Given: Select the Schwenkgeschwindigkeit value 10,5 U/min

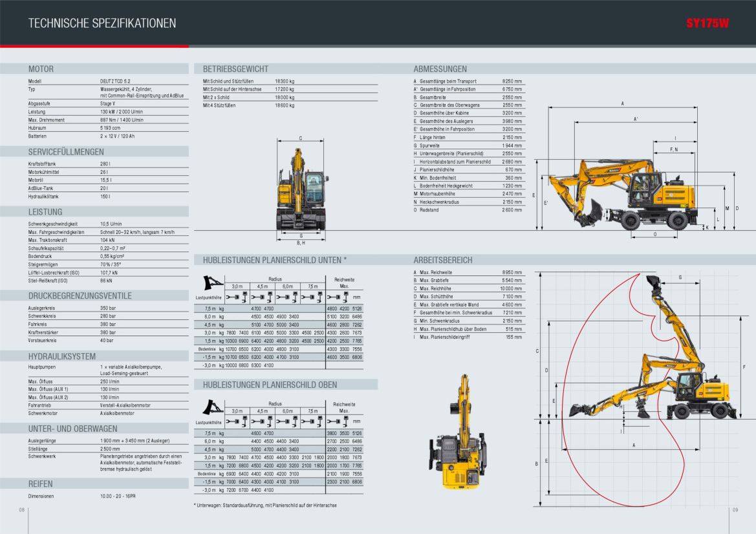Looking at the screenshot, I should [x=111, y=224].
